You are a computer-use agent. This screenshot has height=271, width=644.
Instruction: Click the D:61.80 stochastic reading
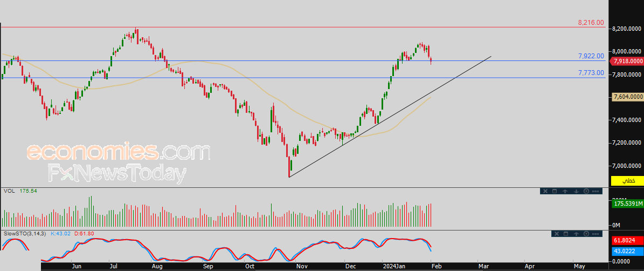(x=84, y=234)
